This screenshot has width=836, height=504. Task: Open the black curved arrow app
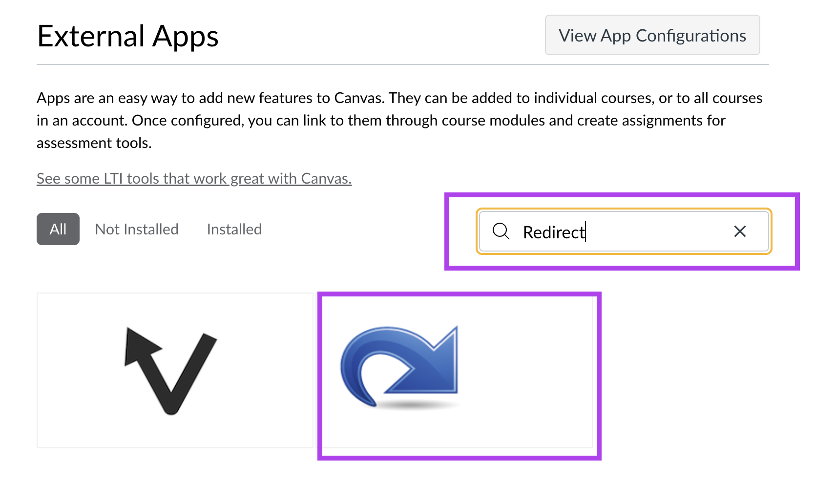(x=171, y=371)
